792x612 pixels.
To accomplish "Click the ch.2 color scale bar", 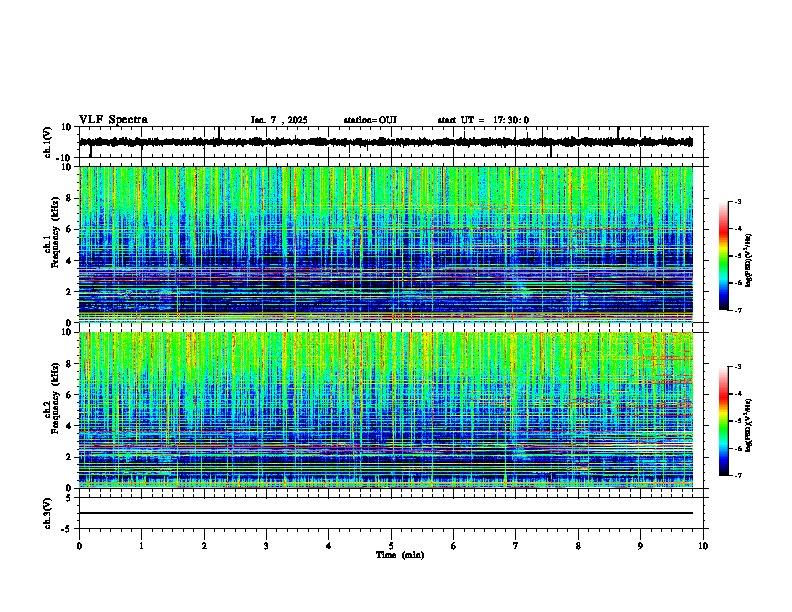I will click(723, 421).
